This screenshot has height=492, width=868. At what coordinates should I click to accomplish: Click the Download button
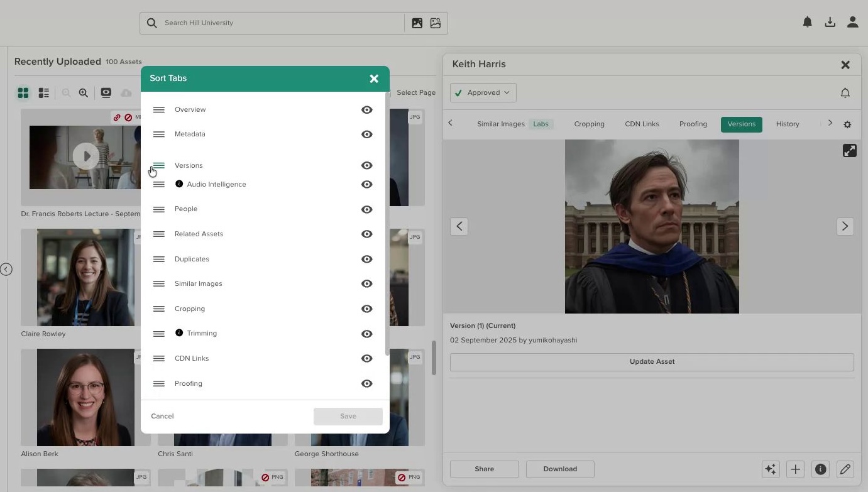(560, 469)
